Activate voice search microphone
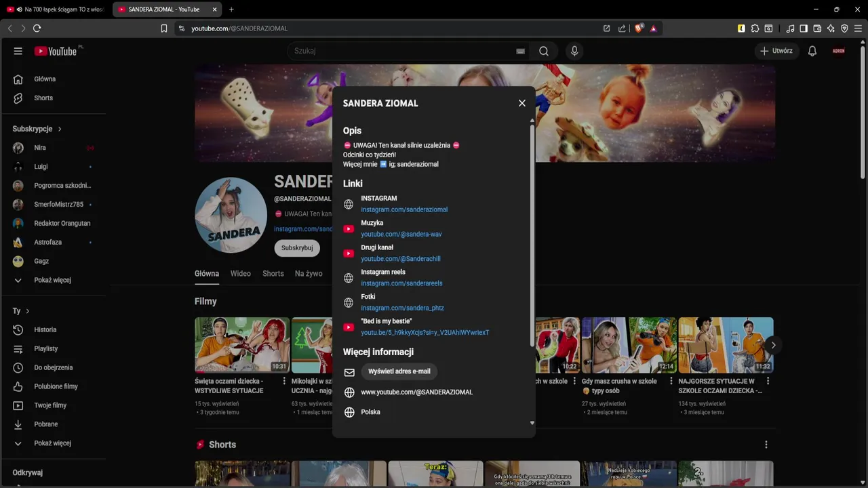 (x=574, y=51)
